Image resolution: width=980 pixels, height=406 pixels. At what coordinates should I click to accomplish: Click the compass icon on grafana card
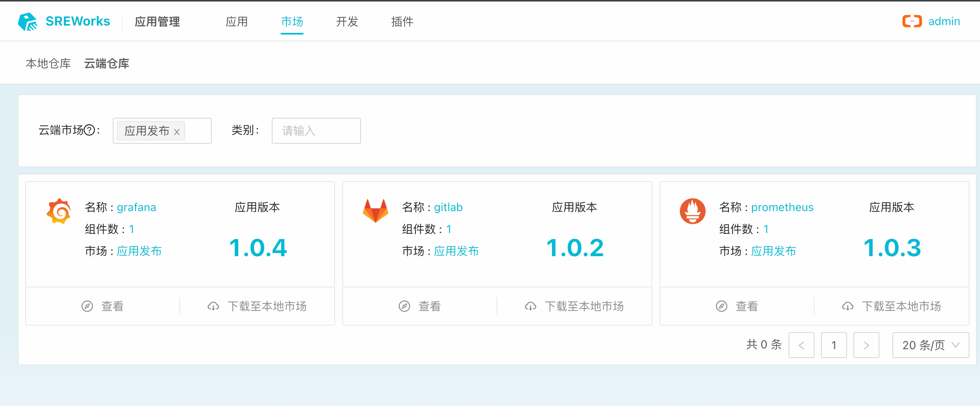[x=87, y=306]
